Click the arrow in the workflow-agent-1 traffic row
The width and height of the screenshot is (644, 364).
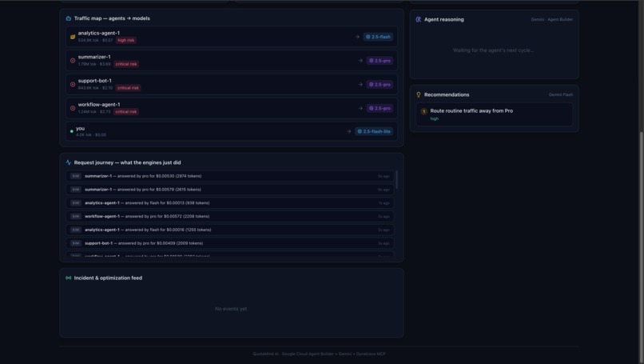(360, 108)
